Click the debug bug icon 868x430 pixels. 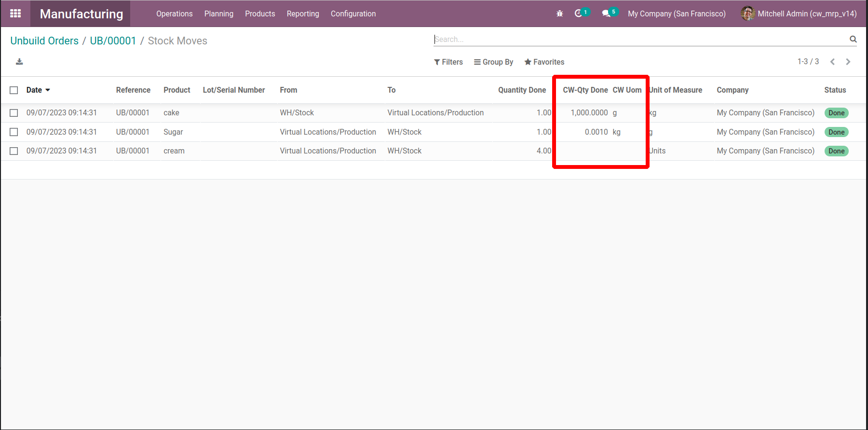point(559,14)
